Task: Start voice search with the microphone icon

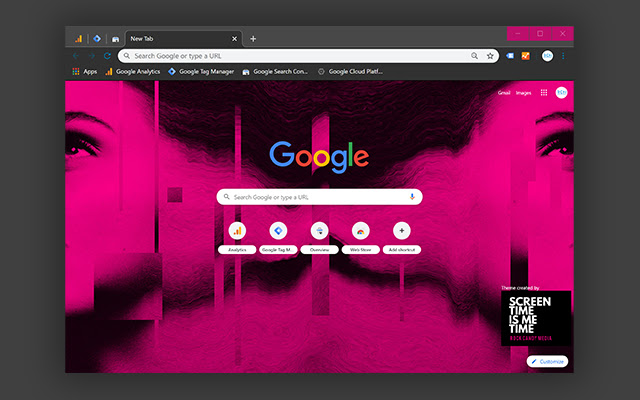Action: (412, 197)
